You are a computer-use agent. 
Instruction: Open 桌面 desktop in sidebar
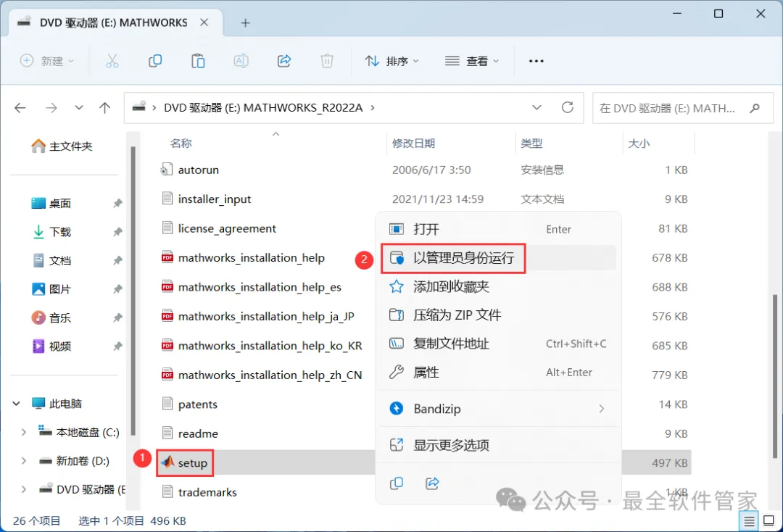point(51,204)
